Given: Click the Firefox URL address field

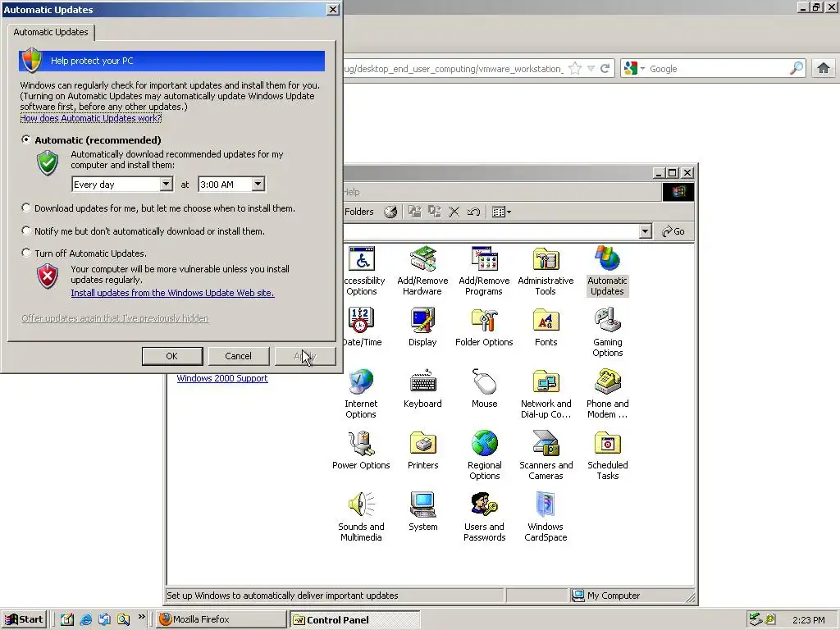Looking at the screenshot, I should (x=454, y=69).
